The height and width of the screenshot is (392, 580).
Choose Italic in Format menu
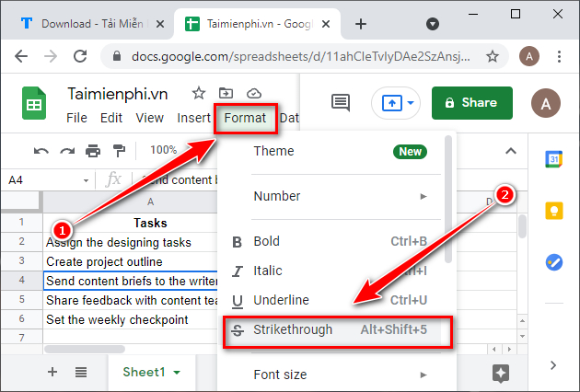point(330,271)
